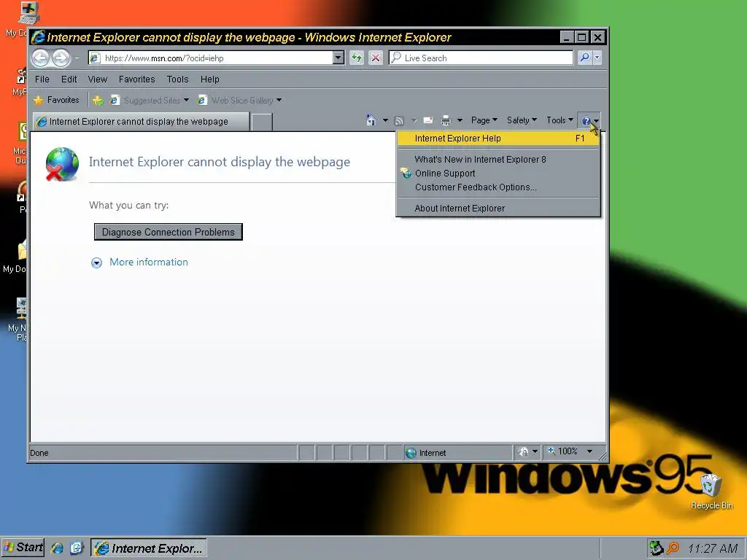Choose Internet Explorer Help menu item
Viewport: 747px width, 560px height.
498,139
